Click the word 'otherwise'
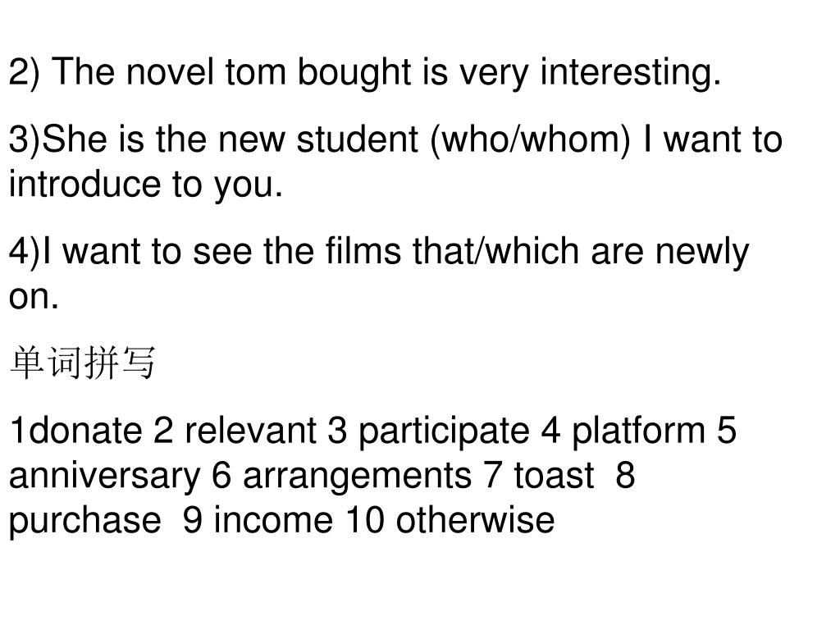The width and height of the screenshot is (840, 630). click(x=475, y=521)
